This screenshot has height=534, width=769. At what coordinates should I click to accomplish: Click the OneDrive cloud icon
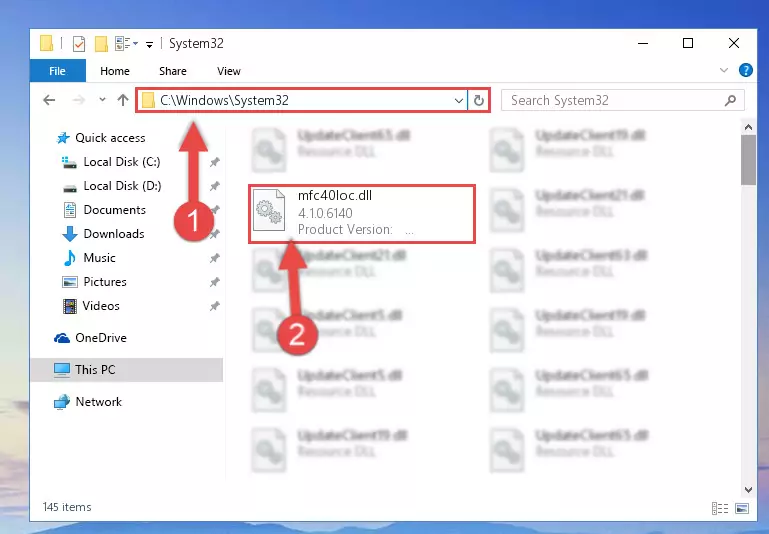tap(62, 338)
